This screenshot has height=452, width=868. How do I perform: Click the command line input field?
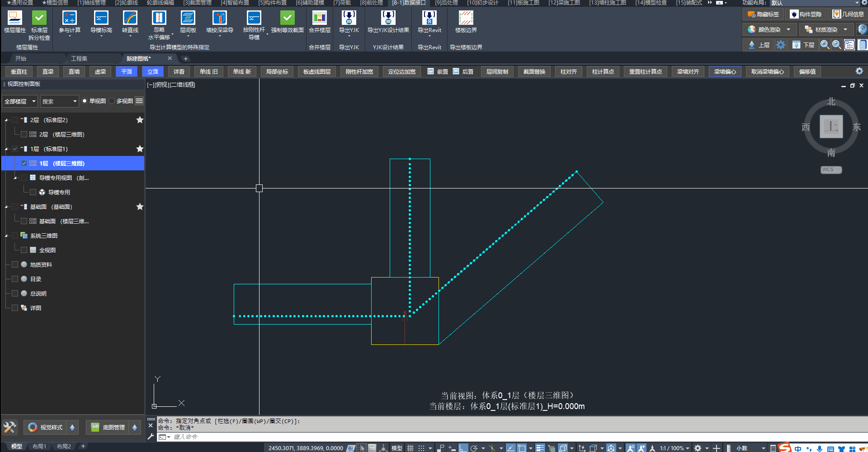(x=316, y=437)
